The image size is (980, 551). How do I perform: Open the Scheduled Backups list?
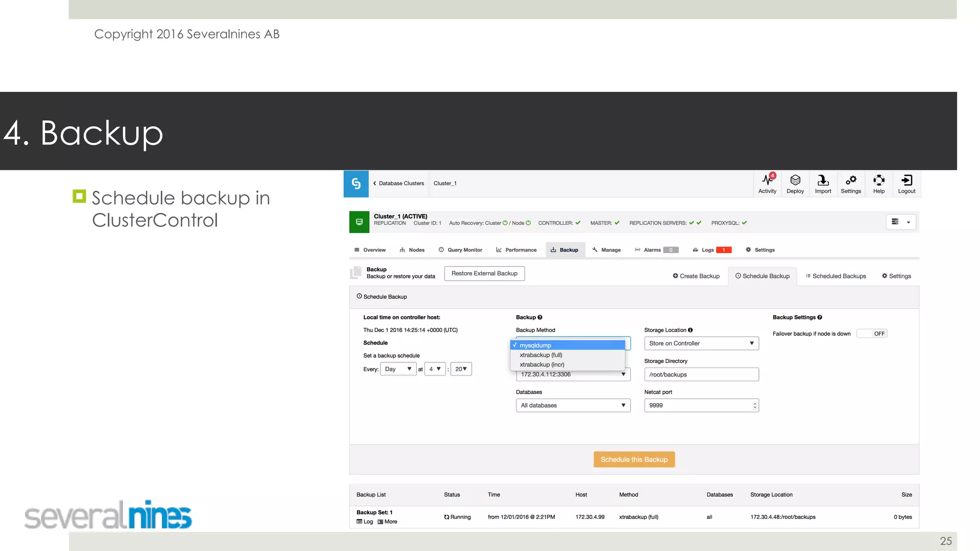pyautogui.click(x=836, y=276)
